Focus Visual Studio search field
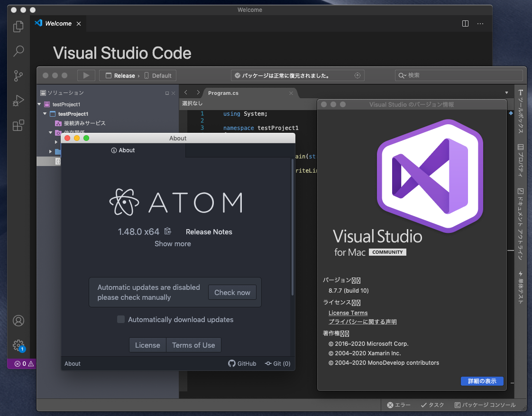 (x=459, y=75)
